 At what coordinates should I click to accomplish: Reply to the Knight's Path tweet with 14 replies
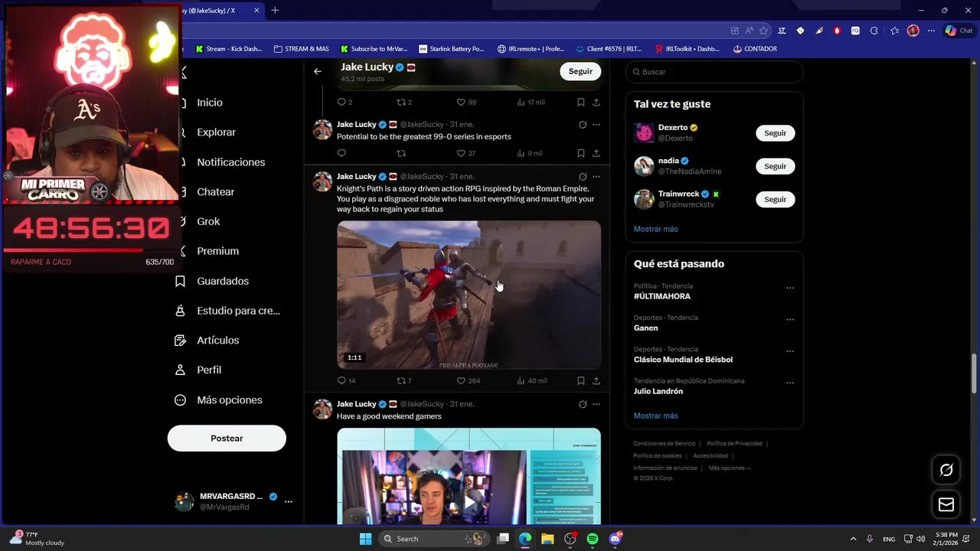click(x=346, y=380)
